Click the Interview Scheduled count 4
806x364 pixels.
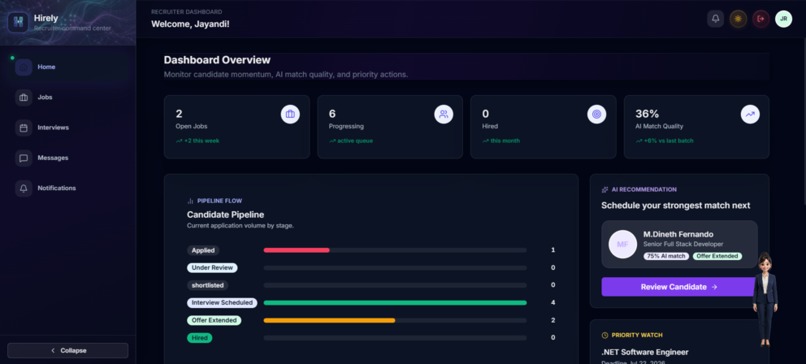[x=553, y=303]
